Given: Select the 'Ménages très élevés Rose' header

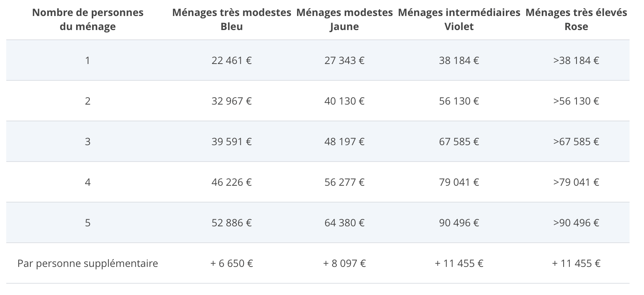Looking at the screenshot, I should point(576,20).
